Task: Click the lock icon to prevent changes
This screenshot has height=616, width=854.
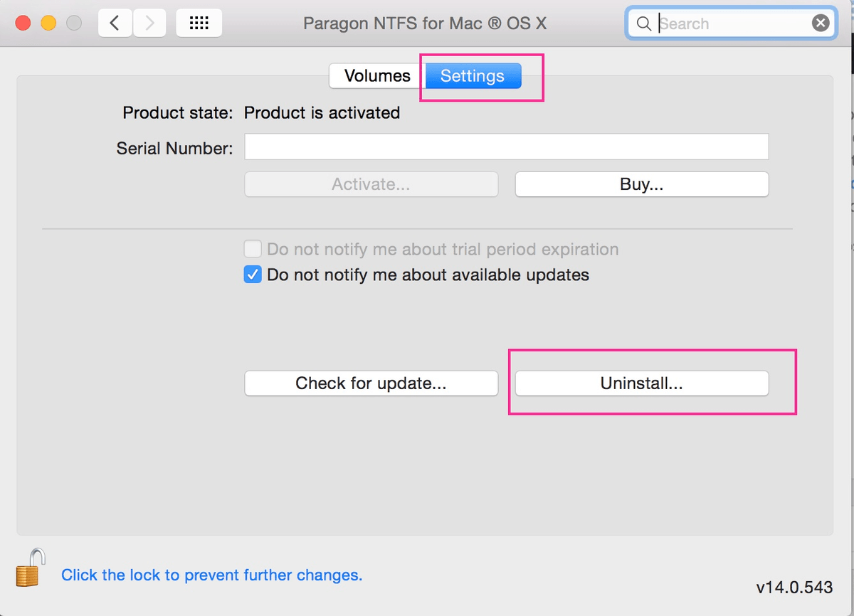Action: 30,568
